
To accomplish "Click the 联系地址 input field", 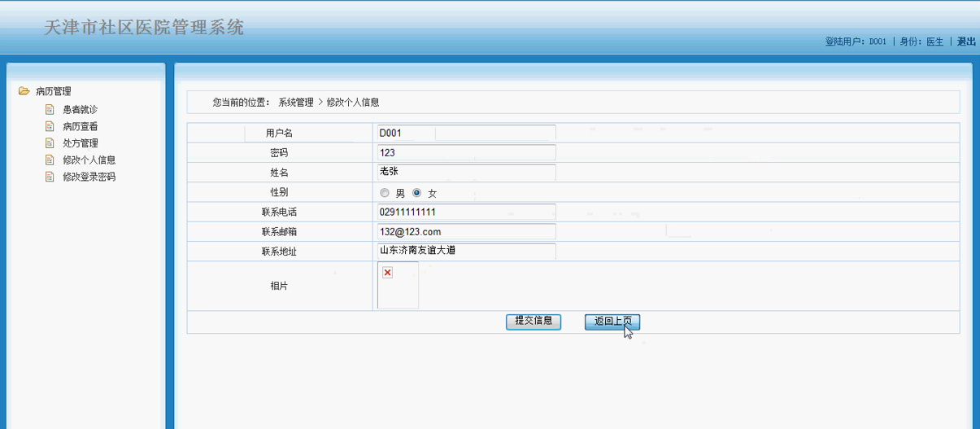I will [467, 251].
